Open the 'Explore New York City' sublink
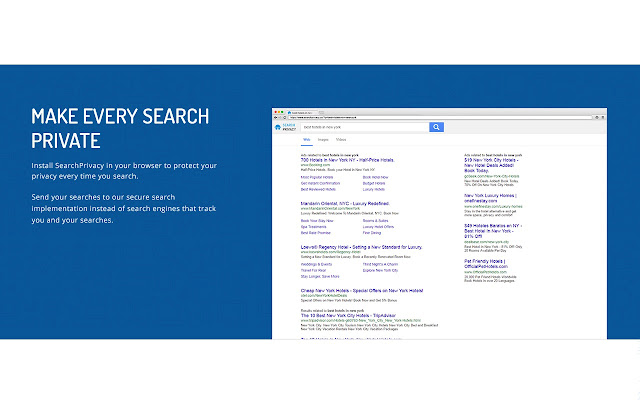 coord(380,271)
